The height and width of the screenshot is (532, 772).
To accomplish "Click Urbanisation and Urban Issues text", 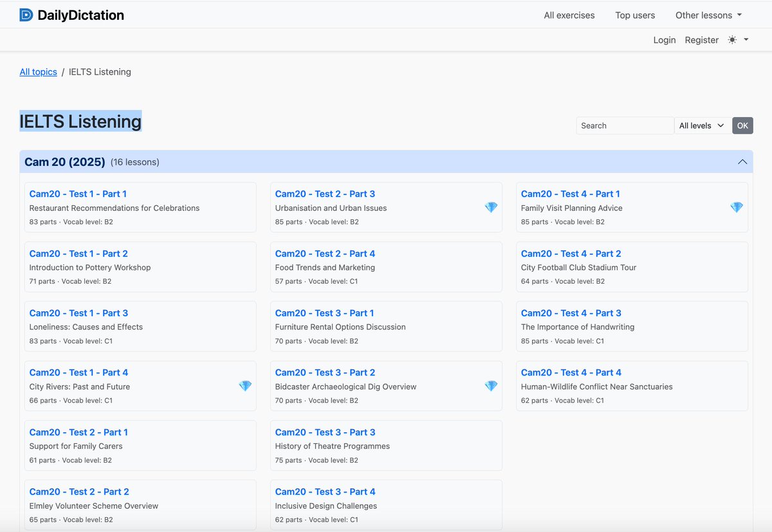I will (331, 208).
